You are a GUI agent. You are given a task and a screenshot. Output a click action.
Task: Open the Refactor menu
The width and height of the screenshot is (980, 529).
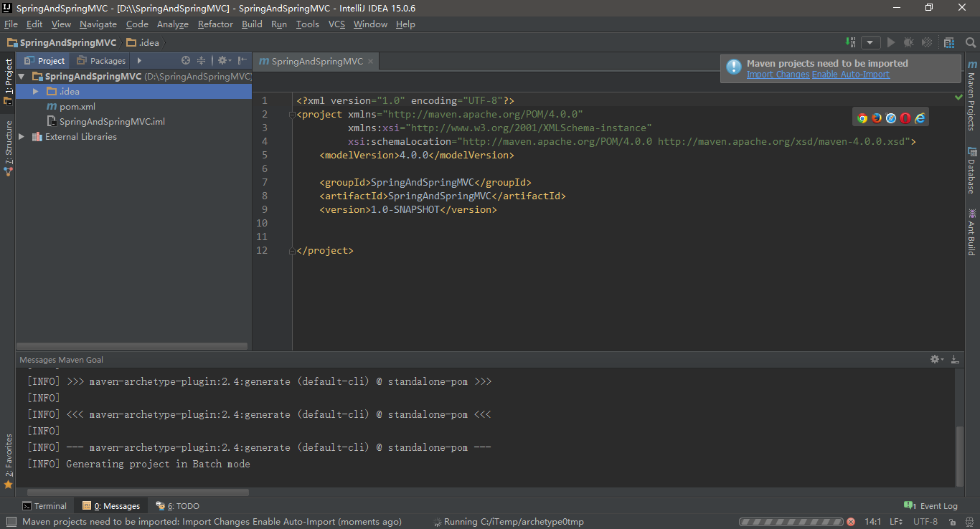(x=215, y=24)
